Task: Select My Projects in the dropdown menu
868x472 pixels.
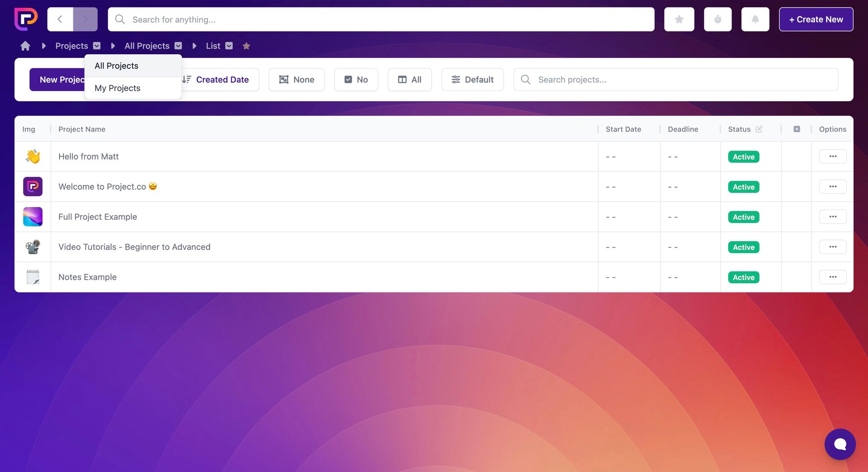Action: (133, 88)
